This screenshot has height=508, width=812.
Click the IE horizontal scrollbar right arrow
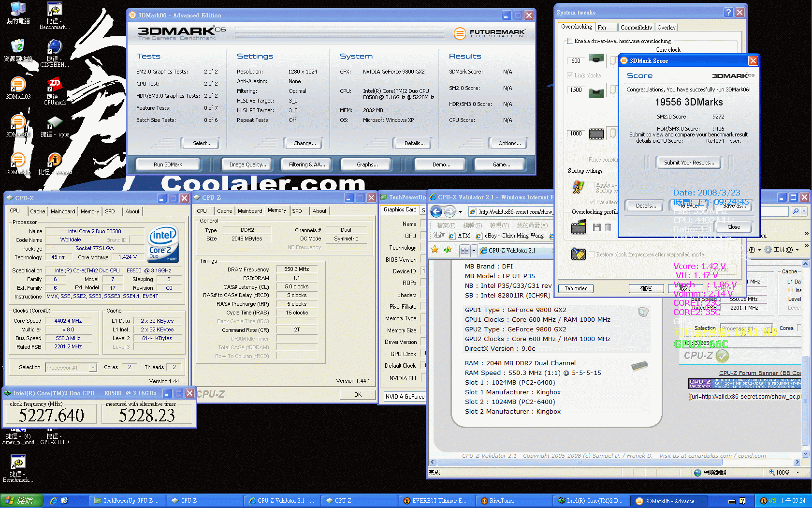pyautogui.click(x=797, y=462)
